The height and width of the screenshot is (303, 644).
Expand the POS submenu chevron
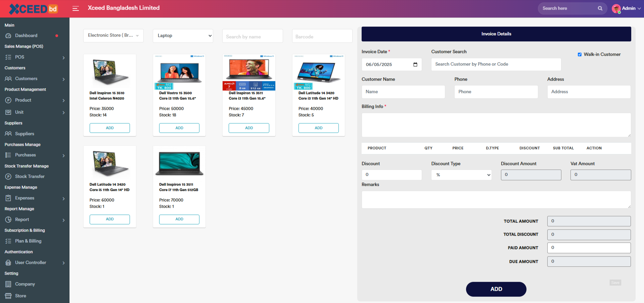[x=64, y=58]
